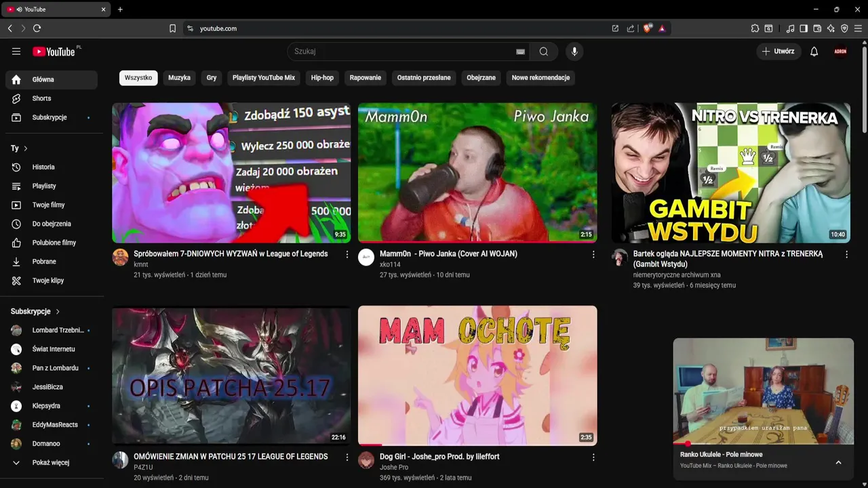
Task: Open options menu for 7-DNIOWYCH WYZWAŃ video
Action: [347, 254]
